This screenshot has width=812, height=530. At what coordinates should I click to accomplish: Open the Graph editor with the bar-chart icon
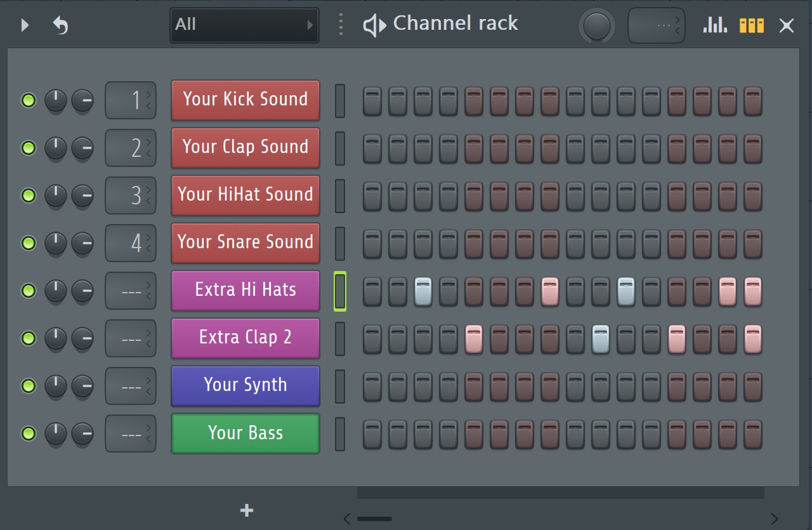coord(714,25)
